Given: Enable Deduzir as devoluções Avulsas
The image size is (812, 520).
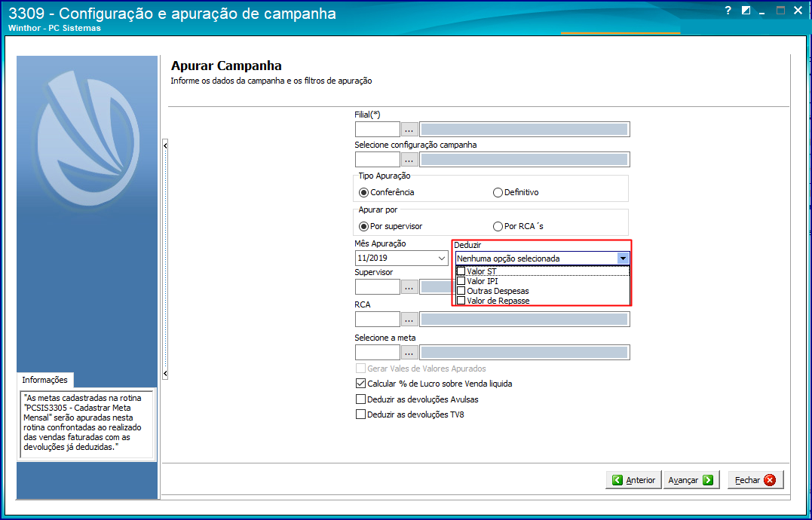Looking at the screenshot, I should [361, 399].
